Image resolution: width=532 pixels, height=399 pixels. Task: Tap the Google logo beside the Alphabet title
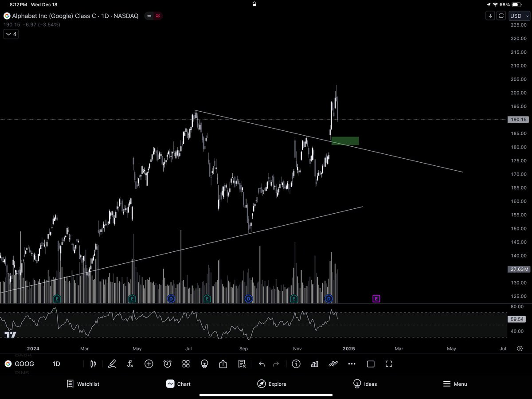tap(7, 16)
